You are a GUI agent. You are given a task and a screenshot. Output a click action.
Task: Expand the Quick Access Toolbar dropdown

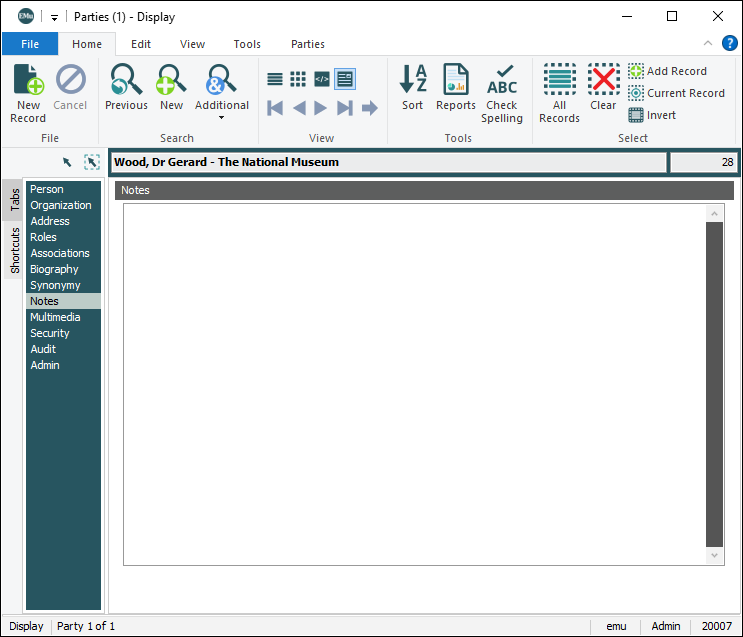coord(54,17)
